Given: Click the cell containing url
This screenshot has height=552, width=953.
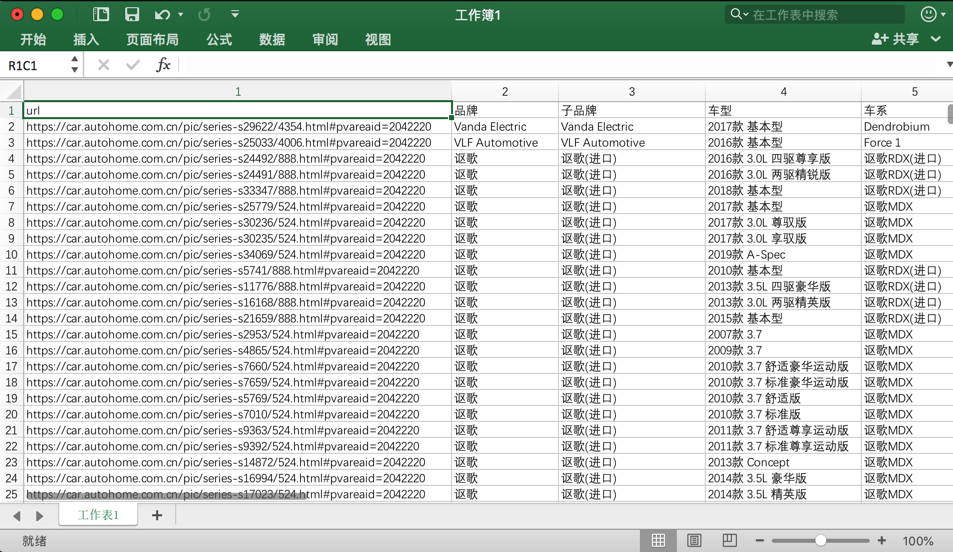Looking at the screenshot, I should 238,110.
